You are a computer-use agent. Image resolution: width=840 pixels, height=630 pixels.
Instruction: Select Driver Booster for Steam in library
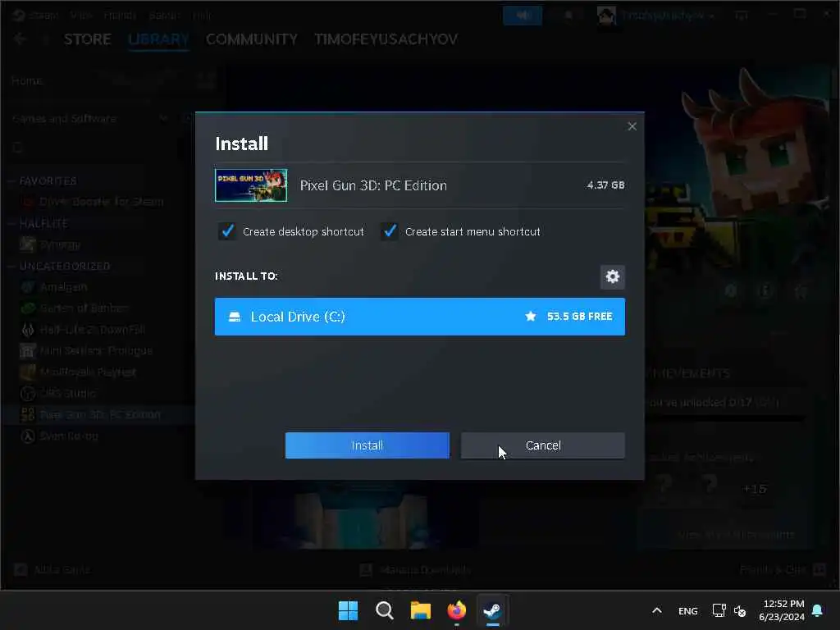click(x=102, y=202)
